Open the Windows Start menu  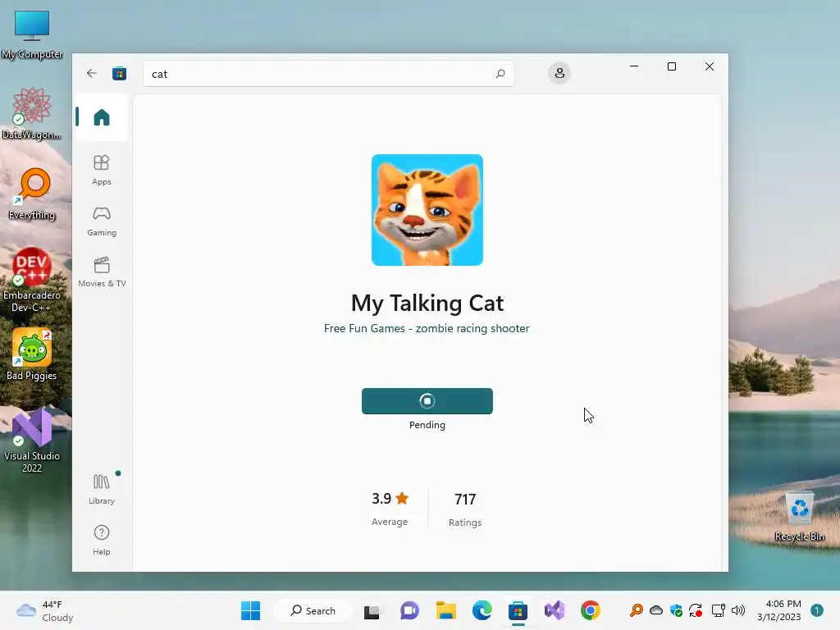(251, 610)
